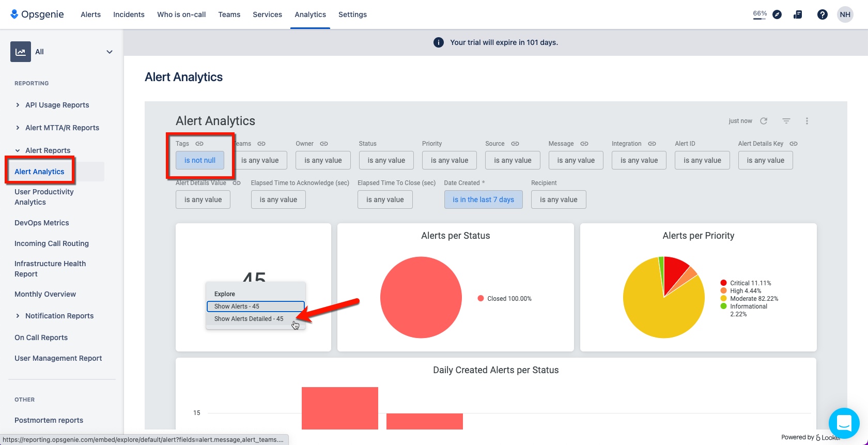Click the Tags is not null filter

(x=200, y=160)
